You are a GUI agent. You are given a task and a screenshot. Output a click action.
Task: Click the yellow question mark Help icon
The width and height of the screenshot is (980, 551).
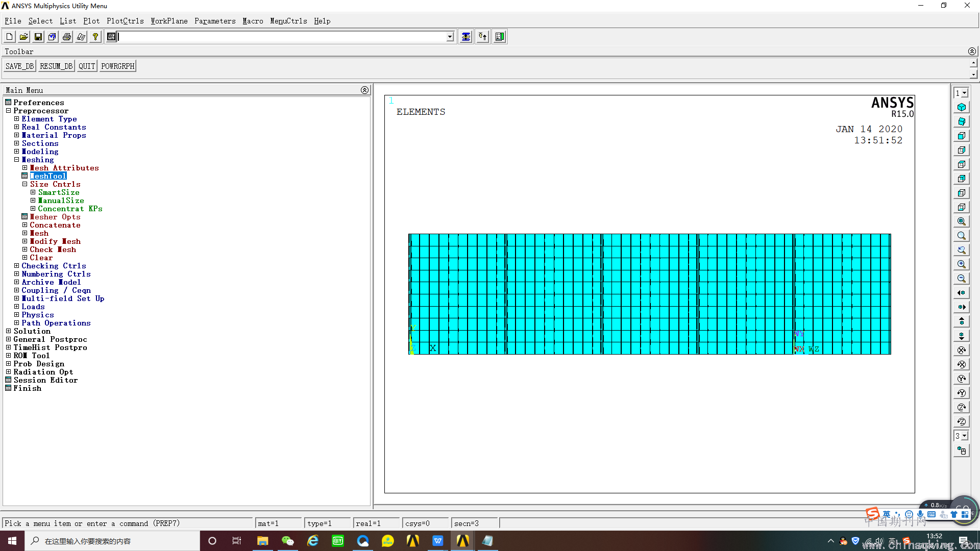click(x=95, y=37)
